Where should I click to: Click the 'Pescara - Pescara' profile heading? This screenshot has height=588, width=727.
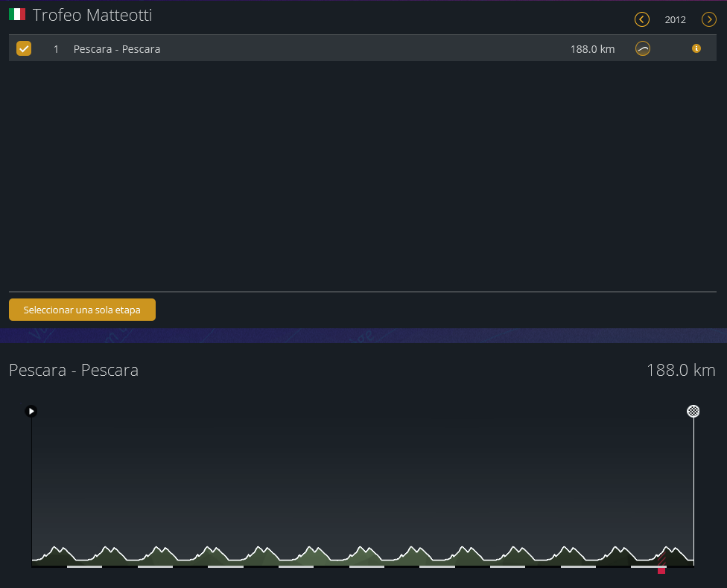pos(74,370)
